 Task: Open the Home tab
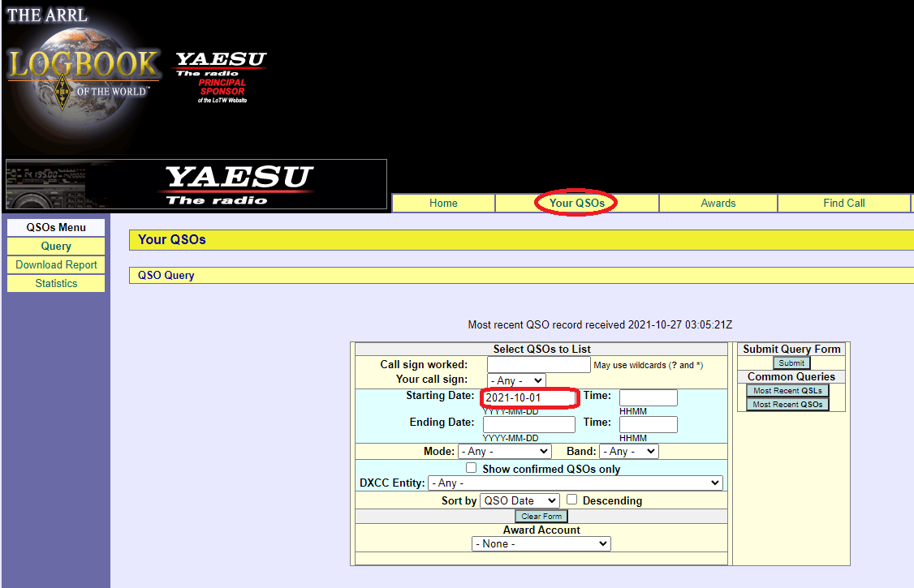point(443,204)
